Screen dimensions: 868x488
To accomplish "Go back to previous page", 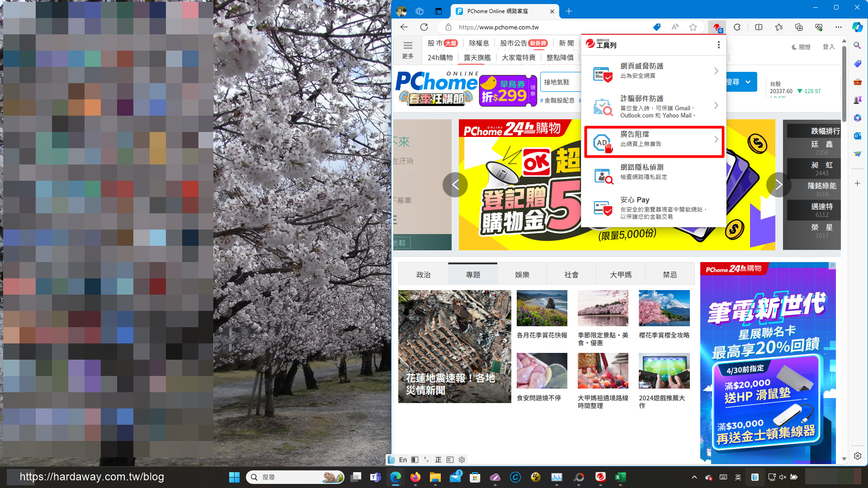I will 404,27.
